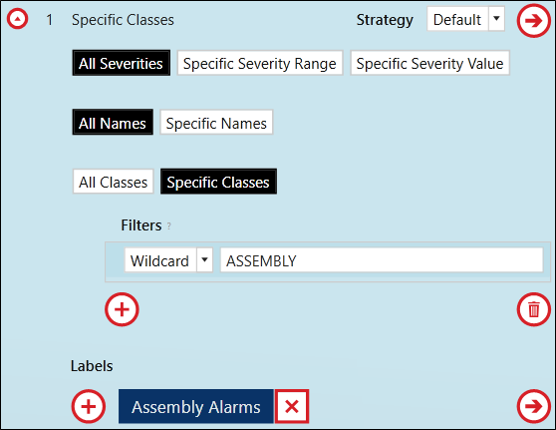Screen dimensions: 556x430
Task: Select the All Names option
Action: tap(112, 122)
